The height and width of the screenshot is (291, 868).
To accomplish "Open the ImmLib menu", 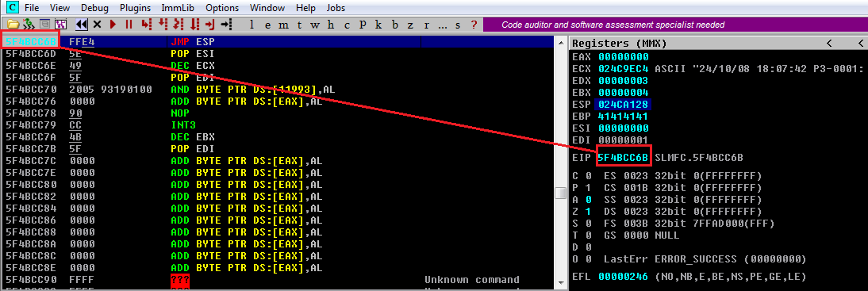I will [179, 8].
